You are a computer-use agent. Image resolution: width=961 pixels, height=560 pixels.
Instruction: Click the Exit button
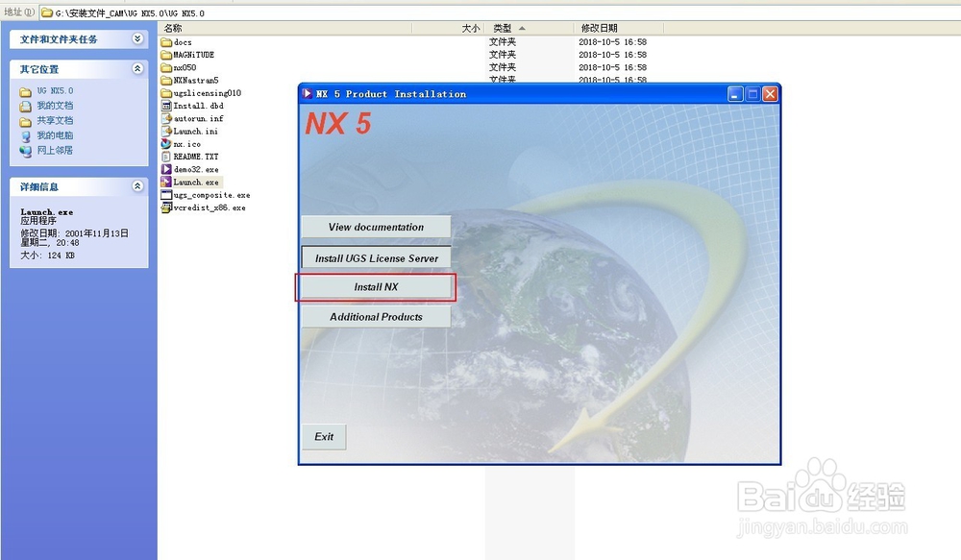click(x=324, y=437)
